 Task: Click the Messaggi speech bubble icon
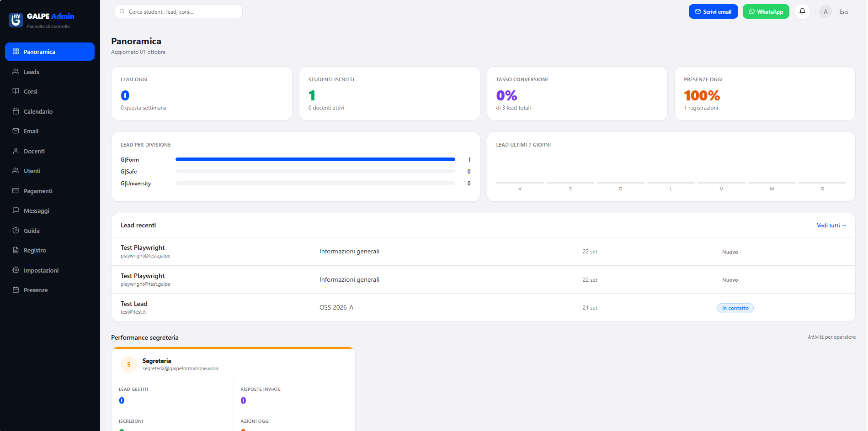16,210
